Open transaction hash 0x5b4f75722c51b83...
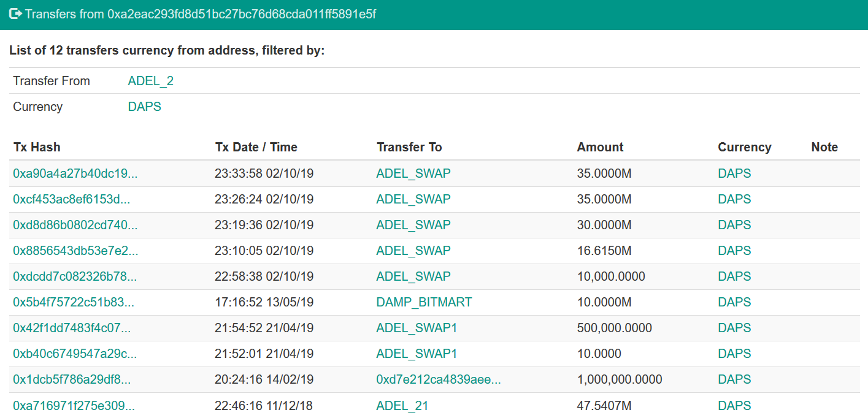Viewport: 868px width, 418px height. pos(74,302)
